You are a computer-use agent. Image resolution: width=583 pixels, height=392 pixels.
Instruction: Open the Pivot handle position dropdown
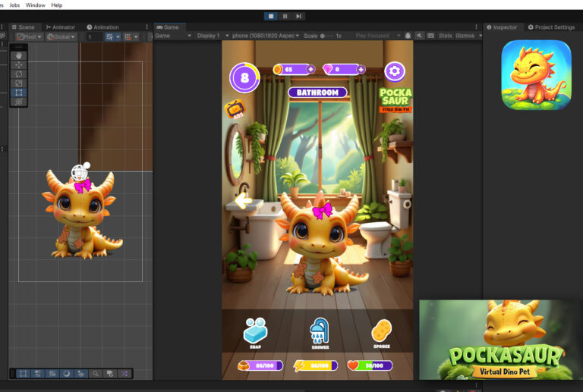coord(30,36)
